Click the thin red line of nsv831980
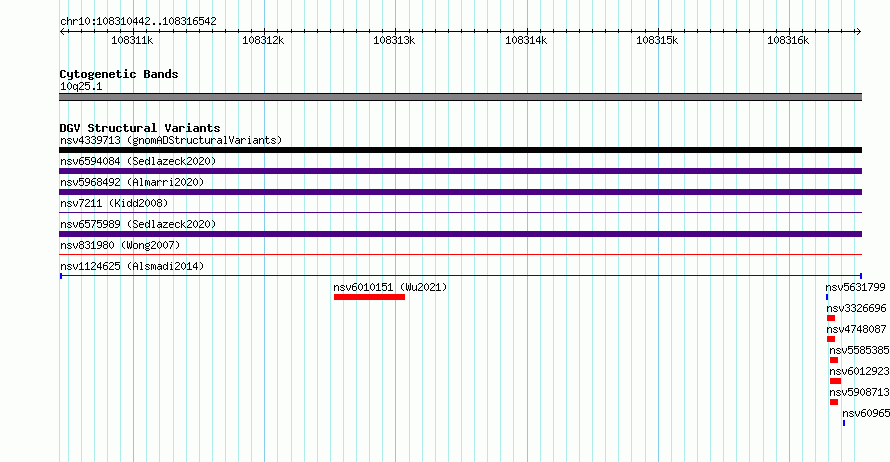890x462 pixels. click(x=460, y=255)
